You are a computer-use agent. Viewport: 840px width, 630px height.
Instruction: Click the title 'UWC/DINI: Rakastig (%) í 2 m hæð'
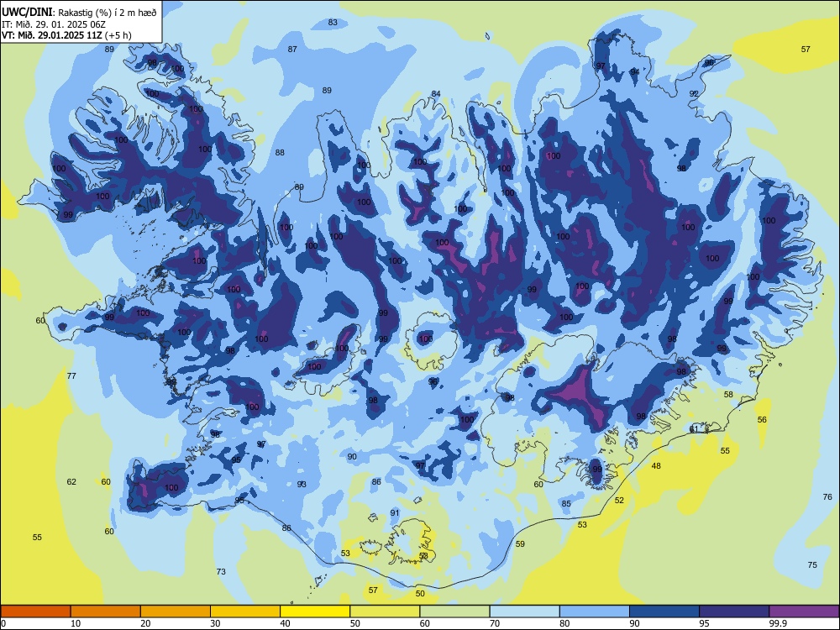tap(79, 13)
